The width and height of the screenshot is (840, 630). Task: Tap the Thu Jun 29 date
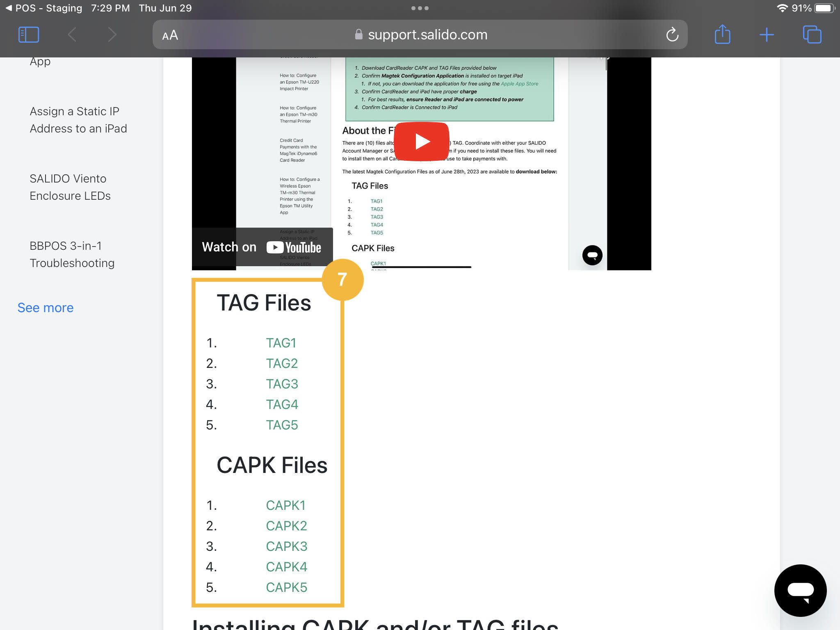tap(165, 8)
